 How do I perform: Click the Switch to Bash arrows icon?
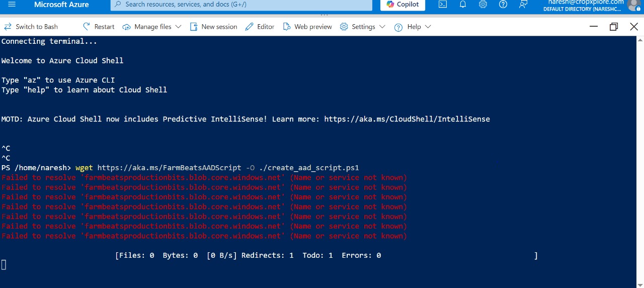point(8,27)
